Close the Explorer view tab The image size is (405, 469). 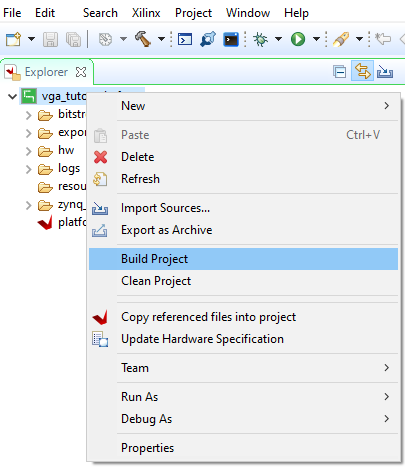click(81, 72)
